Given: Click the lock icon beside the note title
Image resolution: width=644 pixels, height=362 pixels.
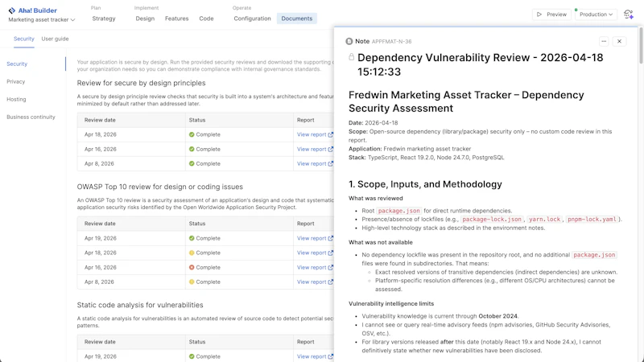Looking at the screenshot, I should pos(352,56).
